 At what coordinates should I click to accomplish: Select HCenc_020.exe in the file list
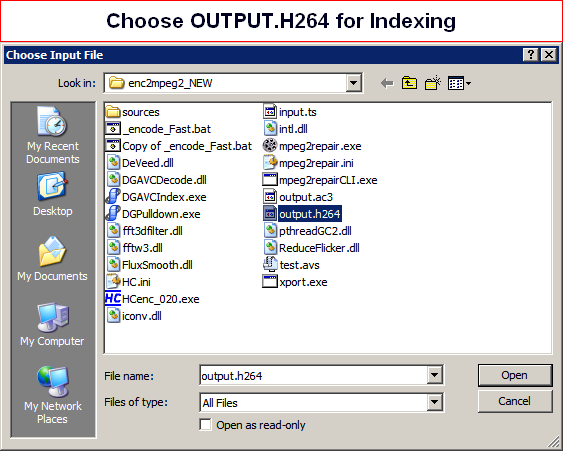click(x=152, y=299)
